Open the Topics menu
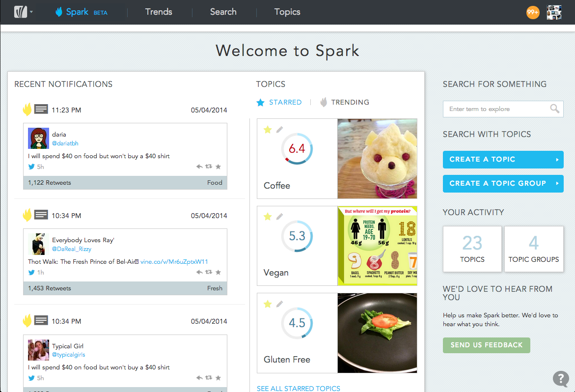 pyautogui.click(x=287, y=12)
